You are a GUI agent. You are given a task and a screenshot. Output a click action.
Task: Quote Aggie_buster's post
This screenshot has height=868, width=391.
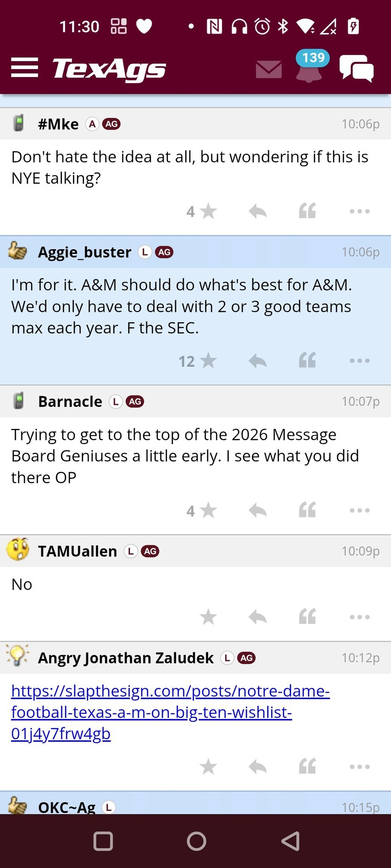(307, 361)
